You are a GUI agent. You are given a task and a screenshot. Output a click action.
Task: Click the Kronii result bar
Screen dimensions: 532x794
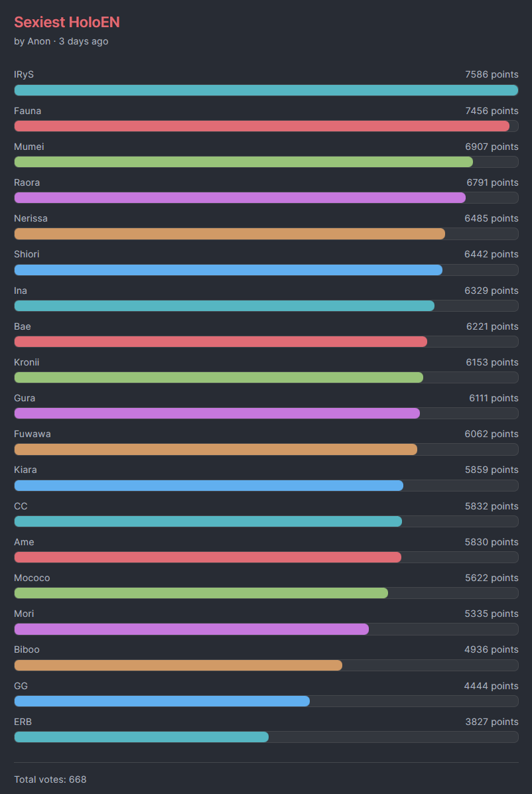pyautogui.click(x=266, y=377)
